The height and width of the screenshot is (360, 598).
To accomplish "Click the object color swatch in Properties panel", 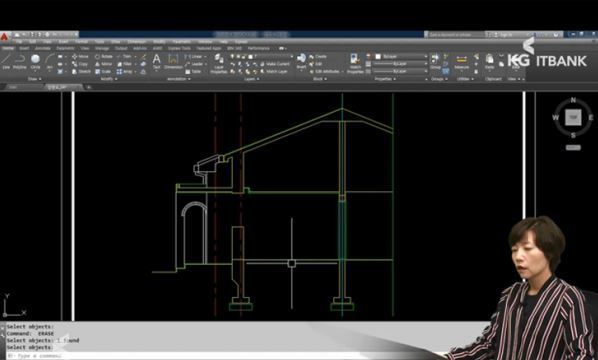I will (378, 56).
